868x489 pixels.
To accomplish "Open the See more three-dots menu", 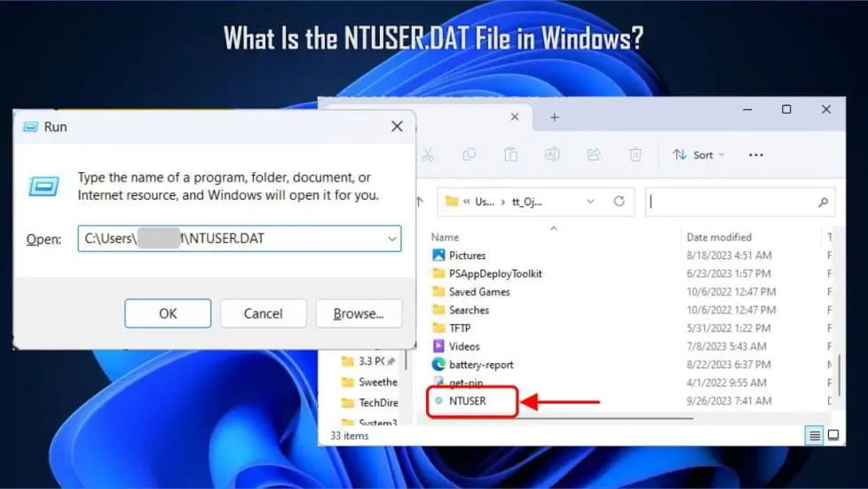I will (755, 155).
